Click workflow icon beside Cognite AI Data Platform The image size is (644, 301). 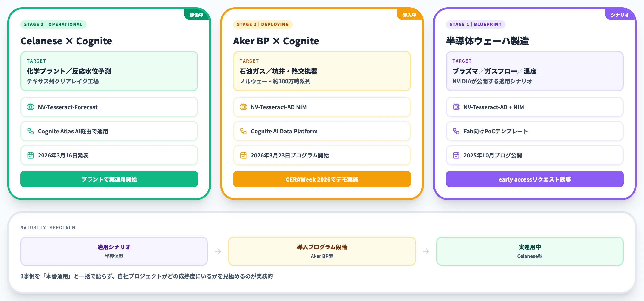coord(243,131)
